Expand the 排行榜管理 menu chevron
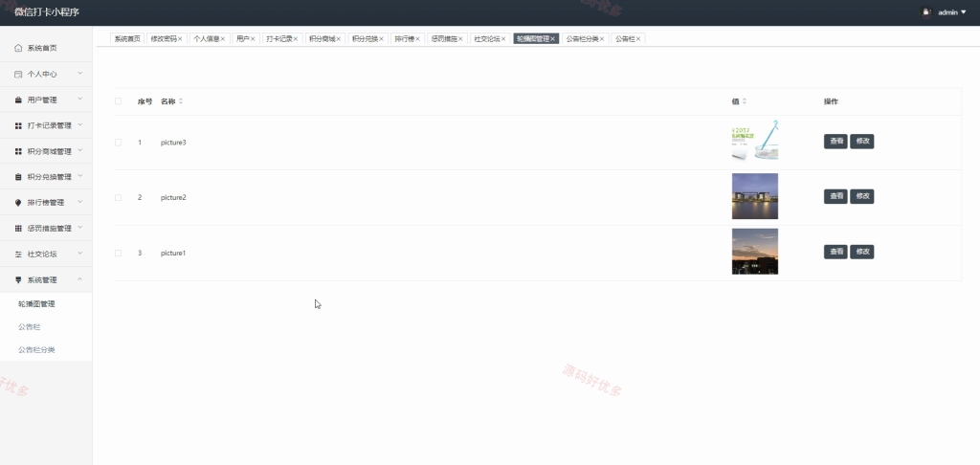Screen dimensions: 980x465 (x=80, y=202)
